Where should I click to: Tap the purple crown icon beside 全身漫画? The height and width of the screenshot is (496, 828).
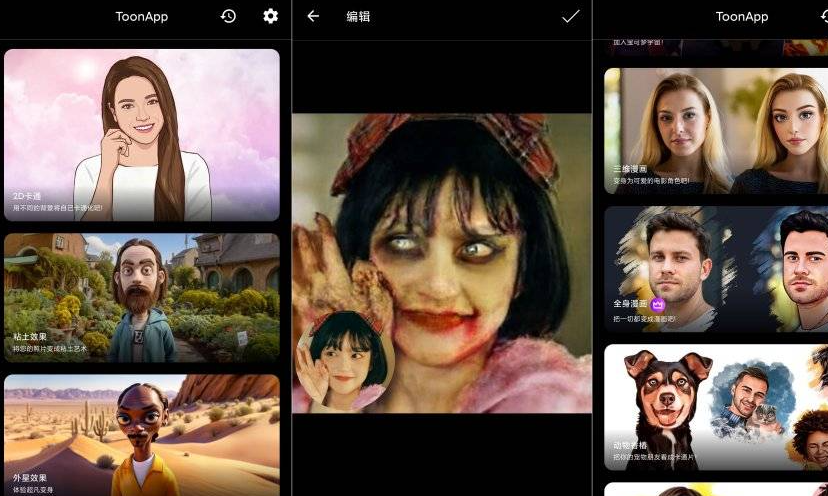[x=657, y=304]
